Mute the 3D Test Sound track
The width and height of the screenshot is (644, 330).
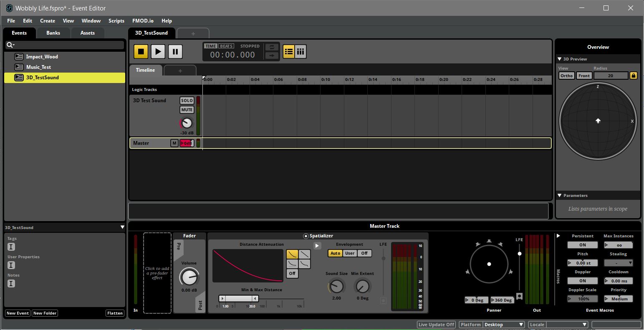186,109
